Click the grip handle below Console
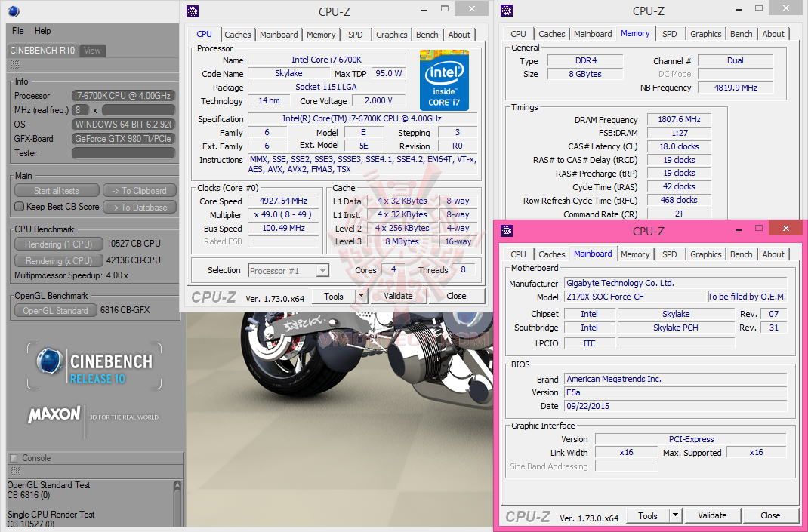The height and width of the screenshot is (532, 808). (x=15, y=471)
